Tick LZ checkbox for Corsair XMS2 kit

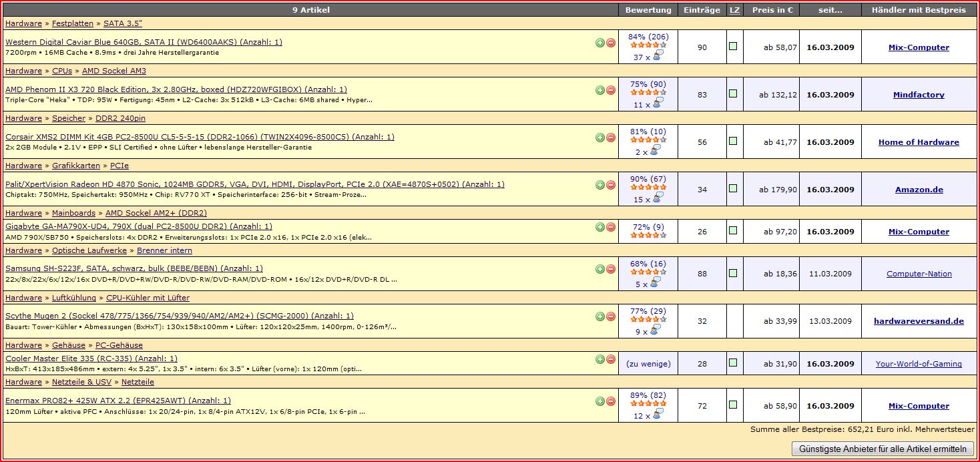[x=733, y=142]
